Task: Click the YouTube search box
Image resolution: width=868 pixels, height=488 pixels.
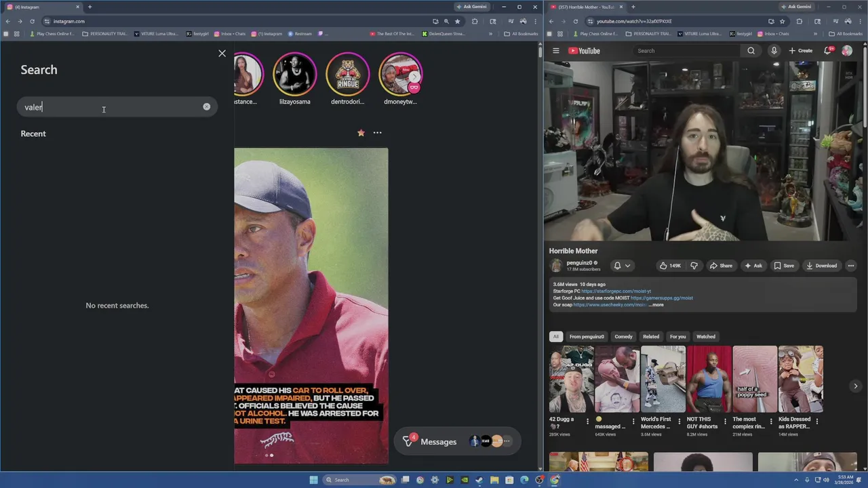Action: point(686,51)
